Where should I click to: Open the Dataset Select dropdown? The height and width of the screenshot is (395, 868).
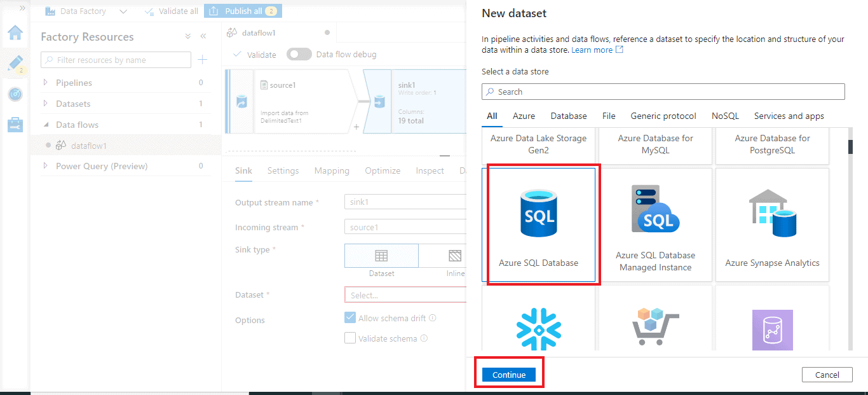click(405, 295)
